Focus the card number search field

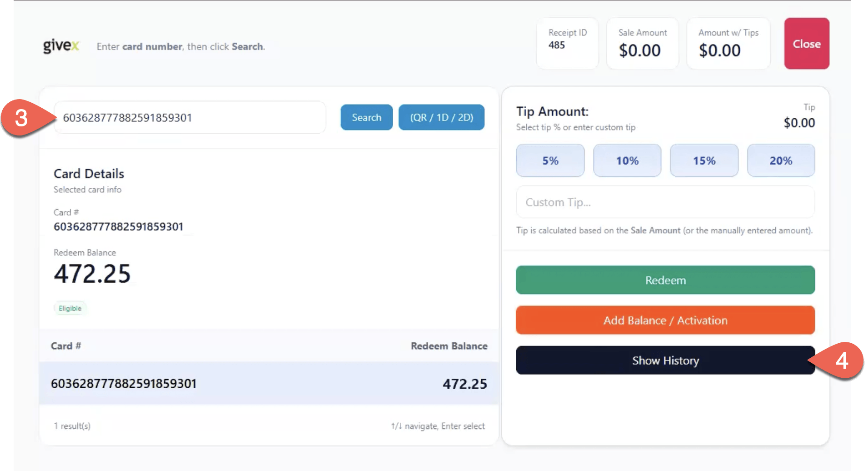pyautogui.click(x=190, y=117)
